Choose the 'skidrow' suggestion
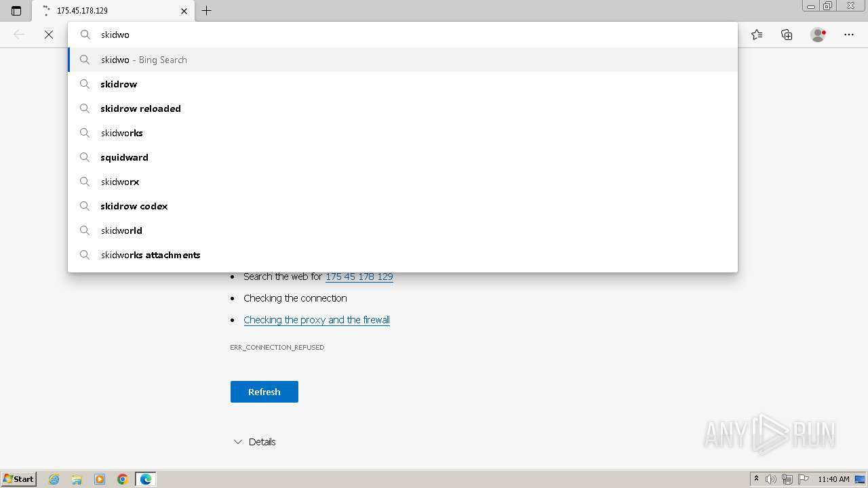The height and width of the screenshot is (488, 868). (x=403, y=84)
